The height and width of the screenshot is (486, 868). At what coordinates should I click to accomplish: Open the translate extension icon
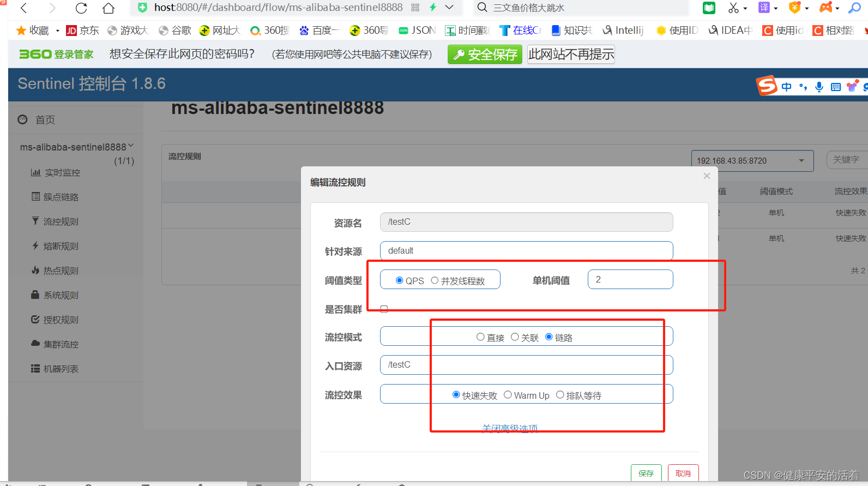click(764, 8)
